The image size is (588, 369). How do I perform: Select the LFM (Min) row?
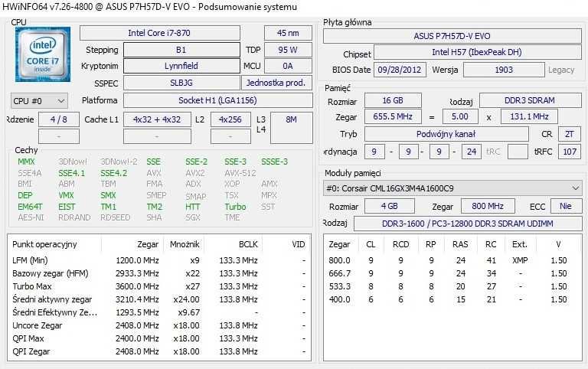(159, 260)
